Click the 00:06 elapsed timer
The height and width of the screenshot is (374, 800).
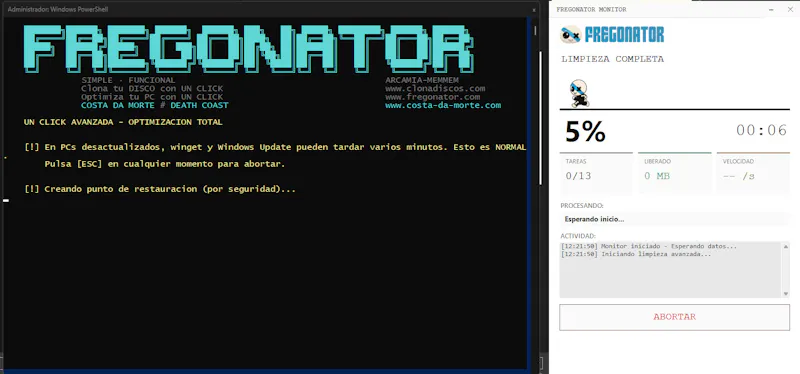[761, 130]
